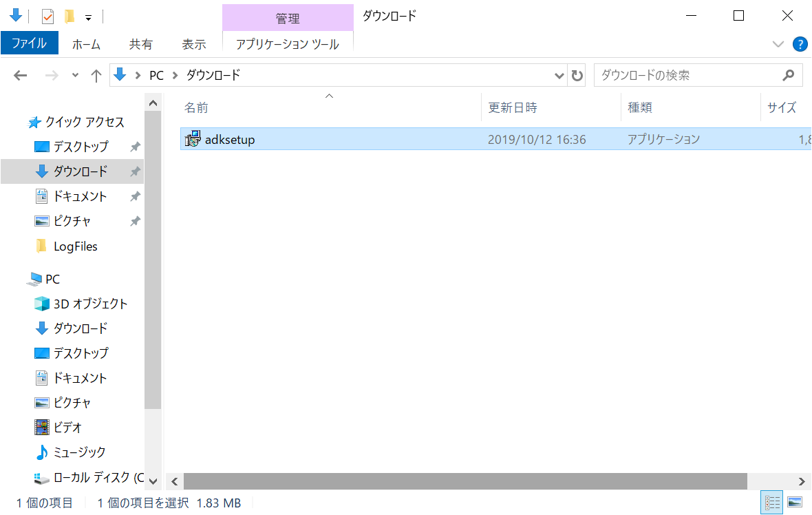Open Help with the question mark icon
This screenshot has height=515, width=812.
[x=800, y=44]
